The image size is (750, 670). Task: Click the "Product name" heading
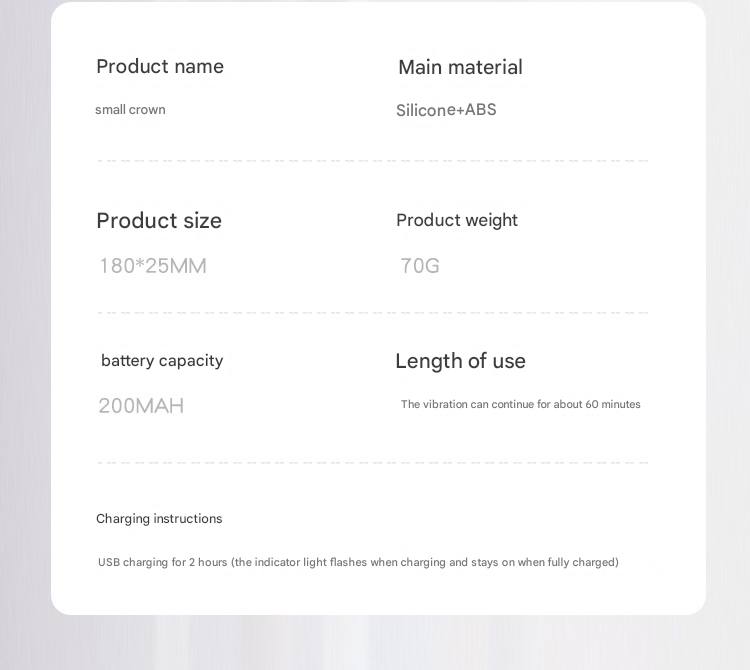coord(160,67)
